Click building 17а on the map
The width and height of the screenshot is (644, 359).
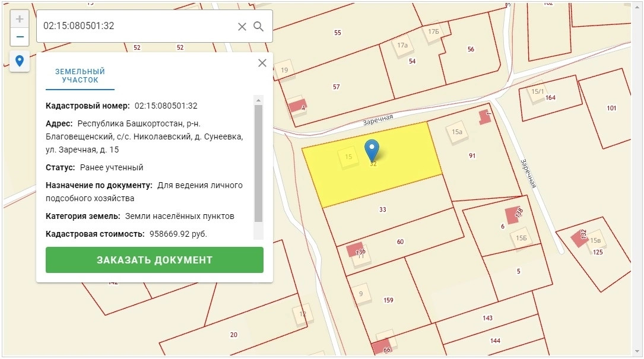(x=402, y=46)
